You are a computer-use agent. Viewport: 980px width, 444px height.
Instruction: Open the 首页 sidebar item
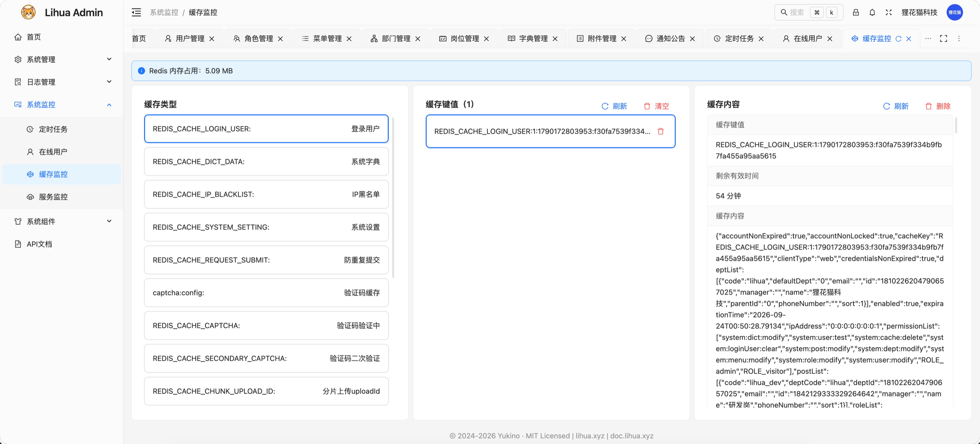(x=62, y=37)
